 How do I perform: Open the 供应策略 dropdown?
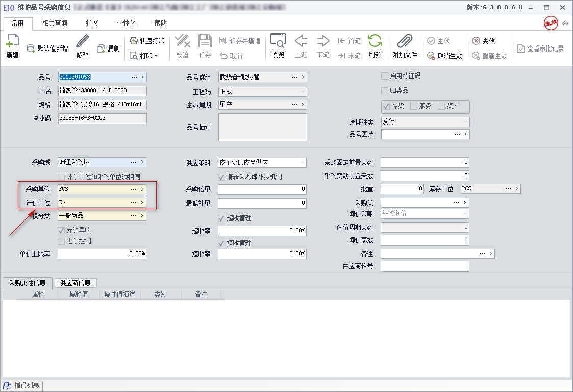(303, 163)
